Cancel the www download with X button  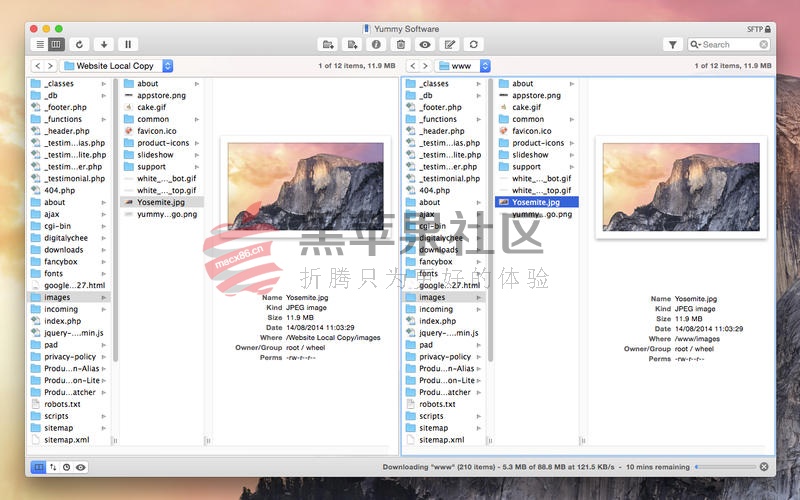764,467
